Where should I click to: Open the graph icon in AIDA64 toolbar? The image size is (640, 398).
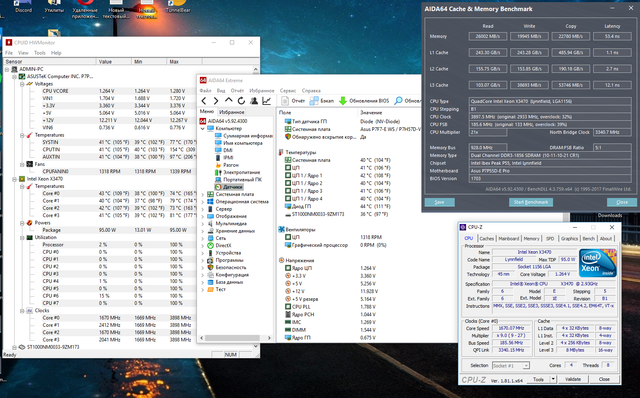[267, 101]
